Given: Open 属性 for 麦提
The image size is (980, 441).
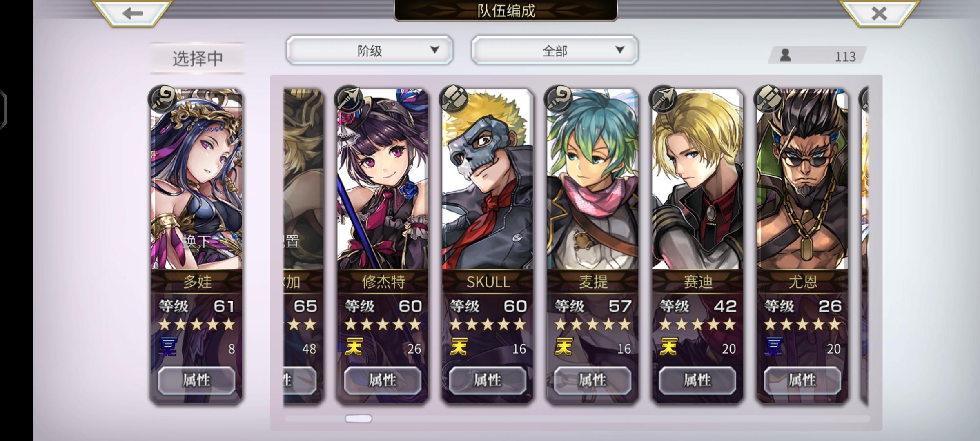Looking at the screenshot, I should click(x=592, y=380).
